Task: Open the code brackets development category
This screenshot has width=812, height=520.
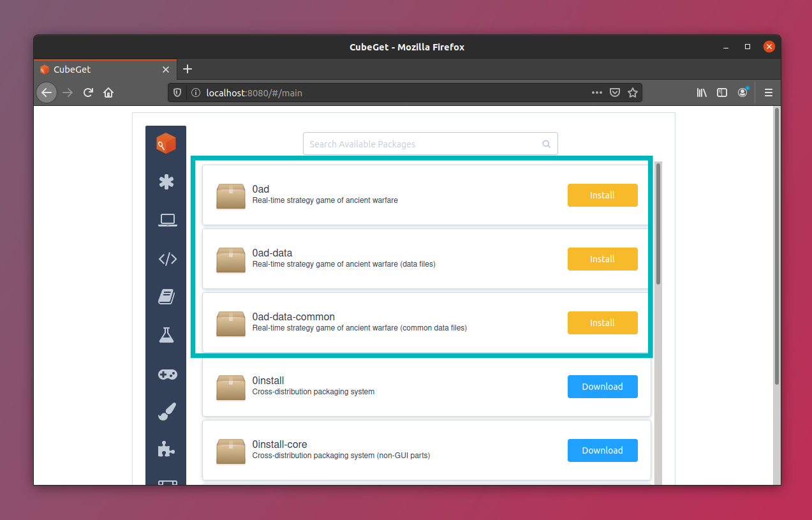Action: tap(167, 259)
